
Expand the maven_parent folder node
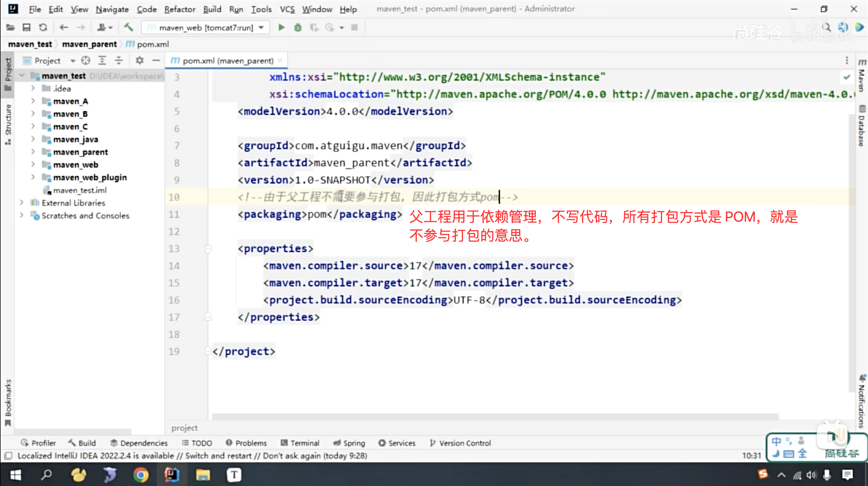click(33, 152)
